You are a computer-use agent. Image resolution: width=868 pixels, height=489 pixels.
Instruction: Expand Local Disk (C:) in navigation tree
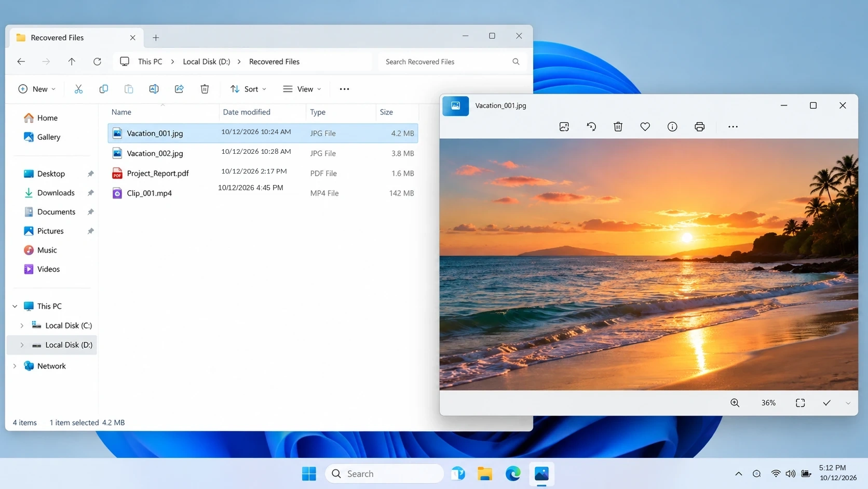click(x=22, y=326)
